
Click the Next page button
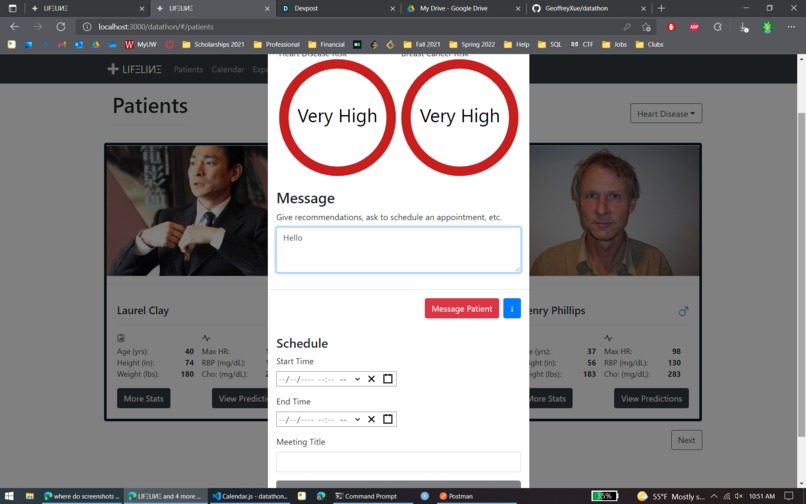[686, 440]
